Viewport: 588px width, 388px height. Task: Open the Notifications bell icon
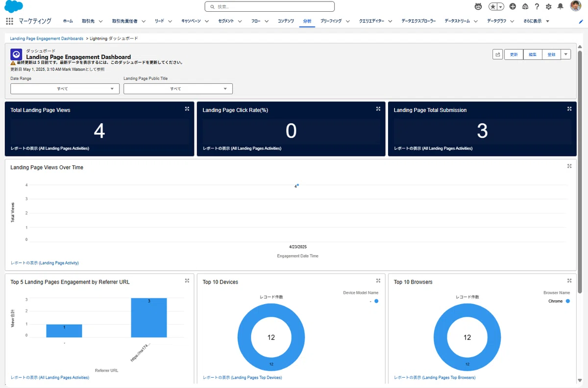click(x=561, y=6)
